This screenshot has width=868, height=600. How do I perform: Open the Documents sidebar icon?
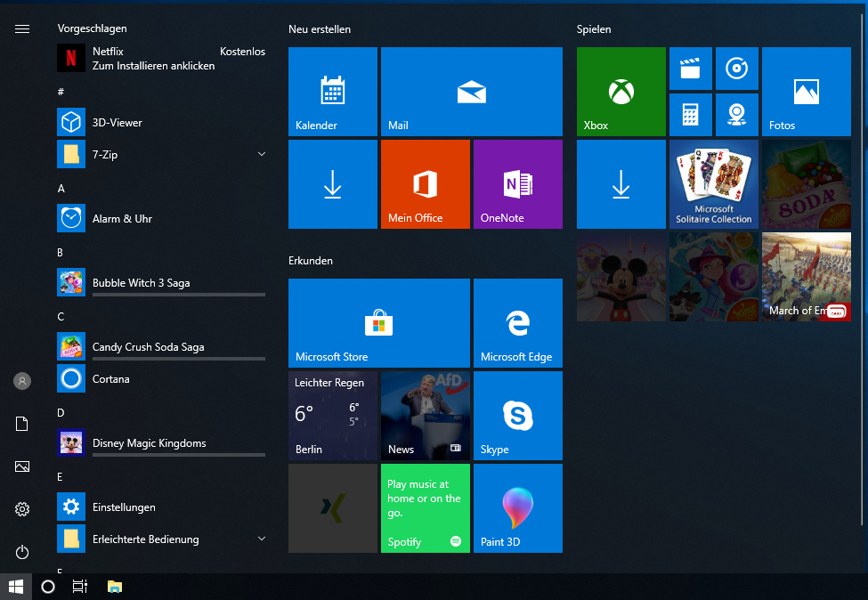point(22,424)
